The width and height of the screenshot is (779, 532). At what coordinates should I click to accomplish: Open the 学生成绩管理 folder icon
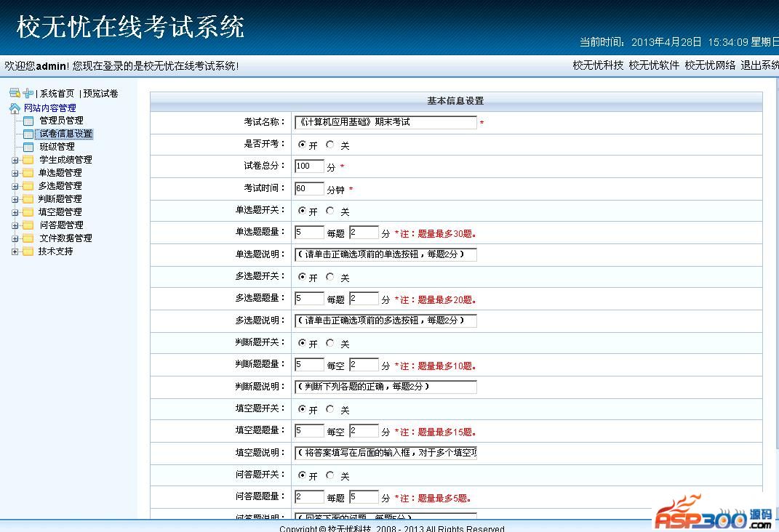(x=28, y=159)
